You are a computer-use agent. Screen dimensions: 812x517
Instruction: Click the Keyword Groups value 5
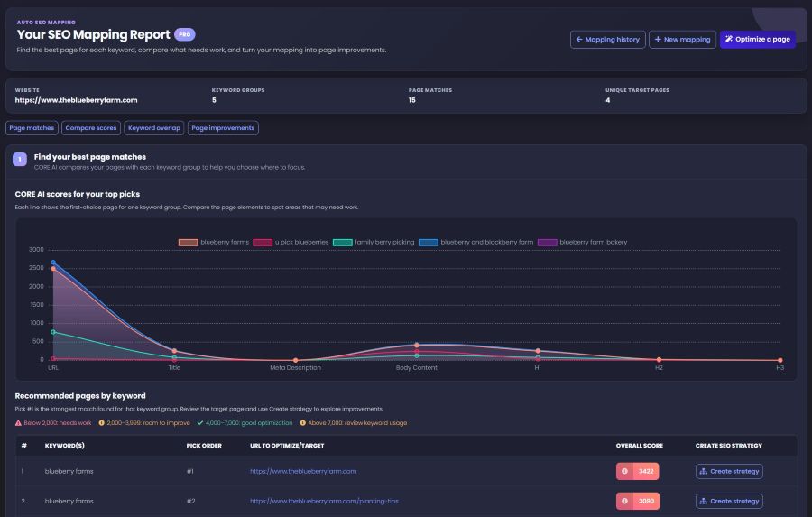pyautogui.click(x=214, y=100)
